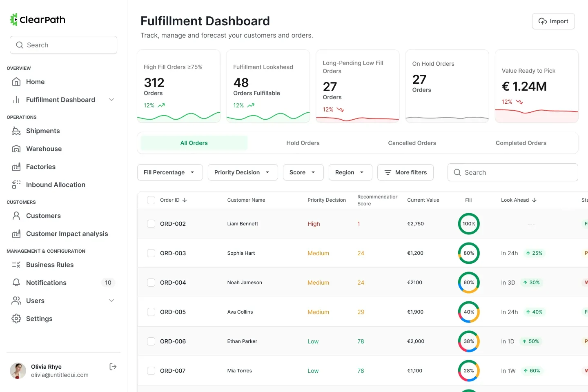Open Home via its house icon
Viewport: 588px width, 392px height.
[x=16, y=82]
